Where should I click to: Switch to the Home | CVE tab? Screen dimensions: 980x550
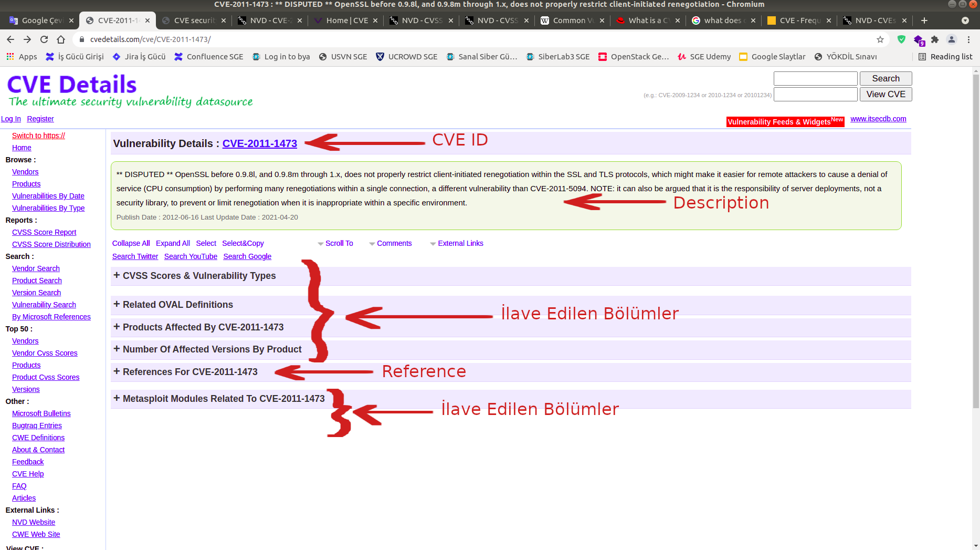coord(346,20)
